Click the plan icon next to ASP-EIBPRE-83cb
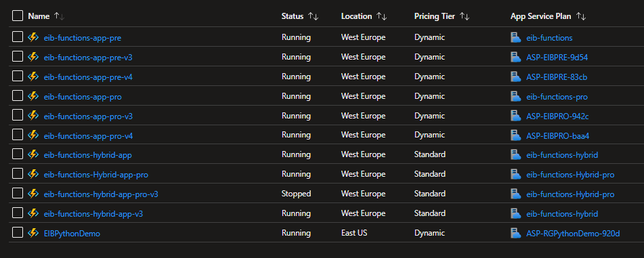The image size is (644, 258). coord(516,77)
